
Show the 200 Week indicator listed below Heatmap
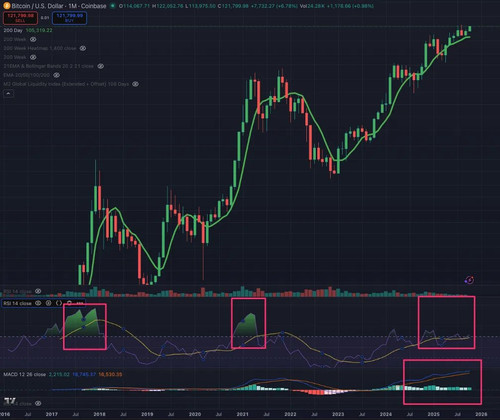point(33,57)
